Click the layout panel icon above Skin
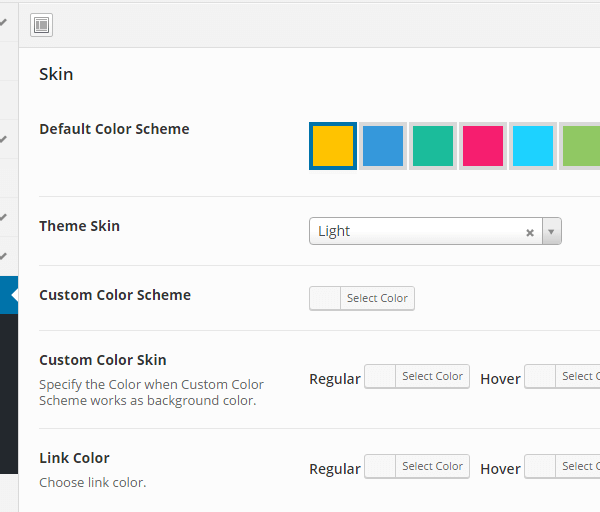The height and width of the screenshot is (512, 600). tap(41, 25)
